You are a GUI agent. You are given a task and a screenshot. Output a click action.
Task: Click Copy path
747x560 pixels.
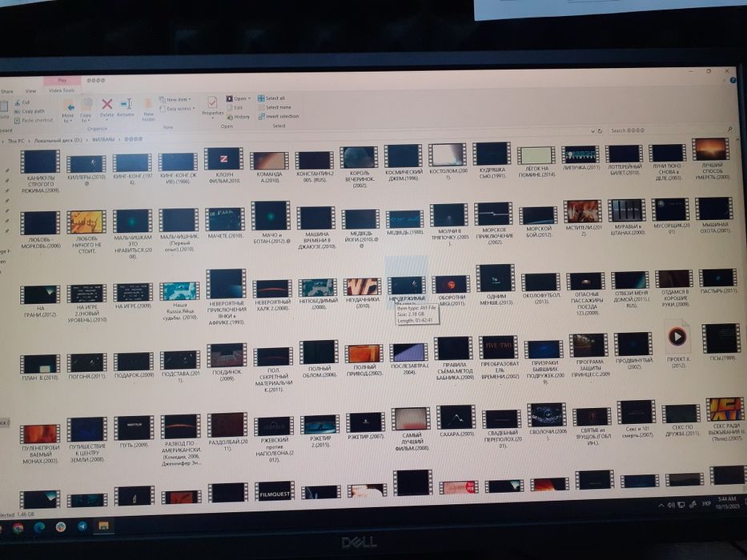pyautogui.click(x=30, y=111)
